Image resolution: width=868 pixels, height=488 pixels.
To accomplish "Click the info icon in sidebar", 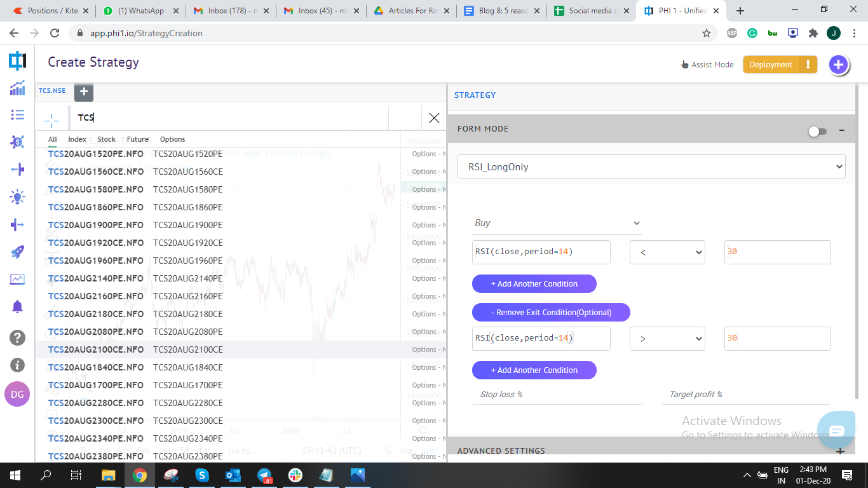I will click(17, 365).
